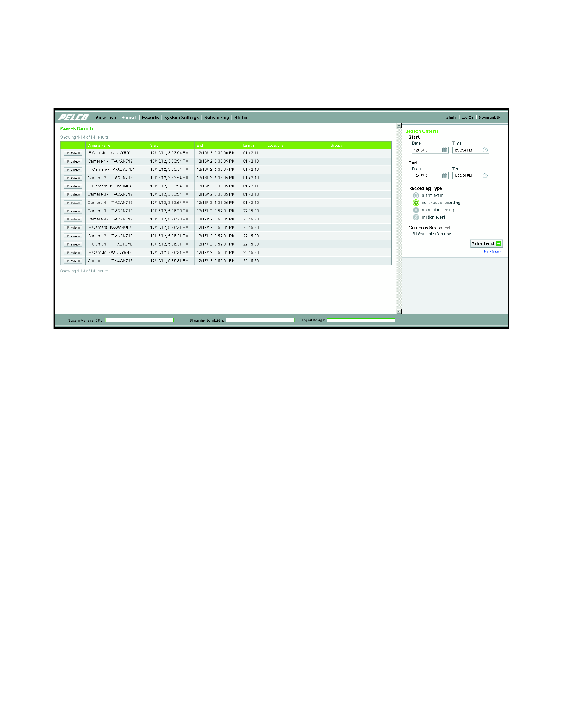Click the 'Search Results' heading
Image resolution: width=563 pixels, height=728 pixels.
[77, 129]
